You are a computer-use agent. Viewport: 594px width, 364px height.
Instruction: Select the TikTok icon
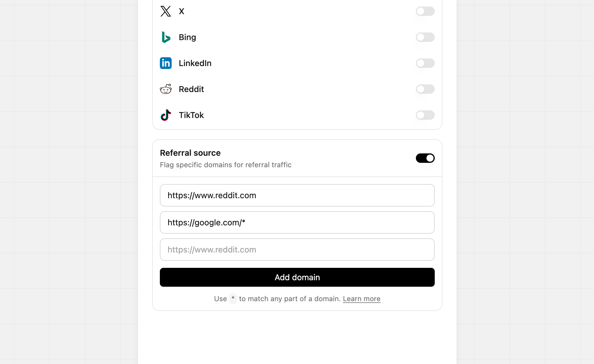click(x=166, y=115)
